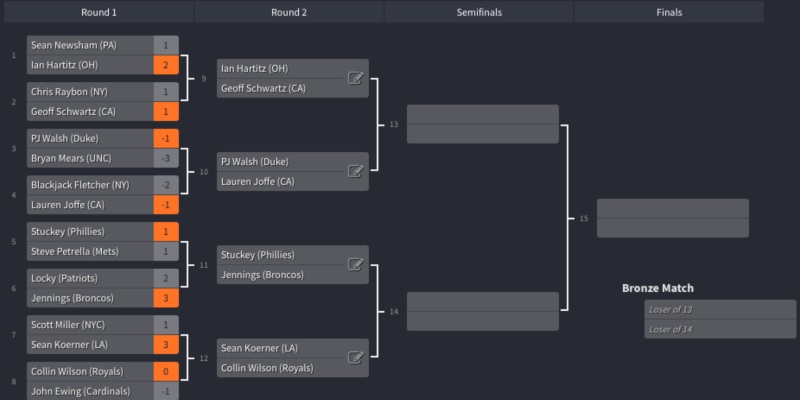Select the Round 2 column header
800x400 pixels.
point(289,12)
